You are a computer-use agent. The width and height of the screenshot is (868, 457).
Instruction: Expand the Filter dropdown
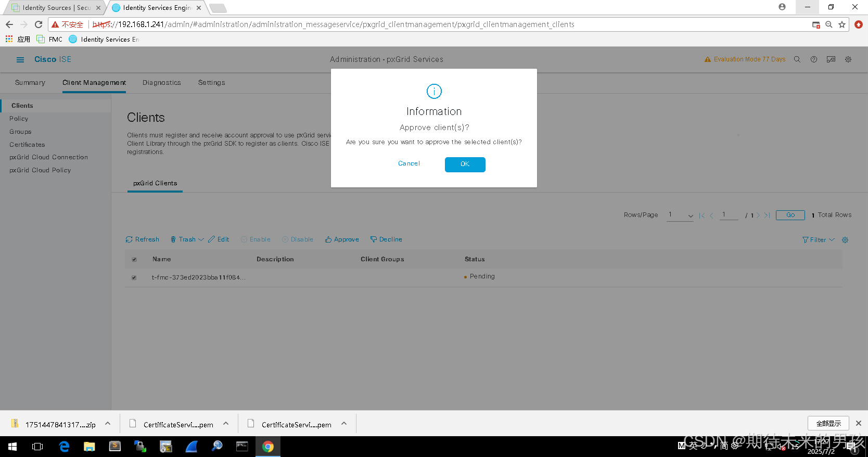click(819, 240)
